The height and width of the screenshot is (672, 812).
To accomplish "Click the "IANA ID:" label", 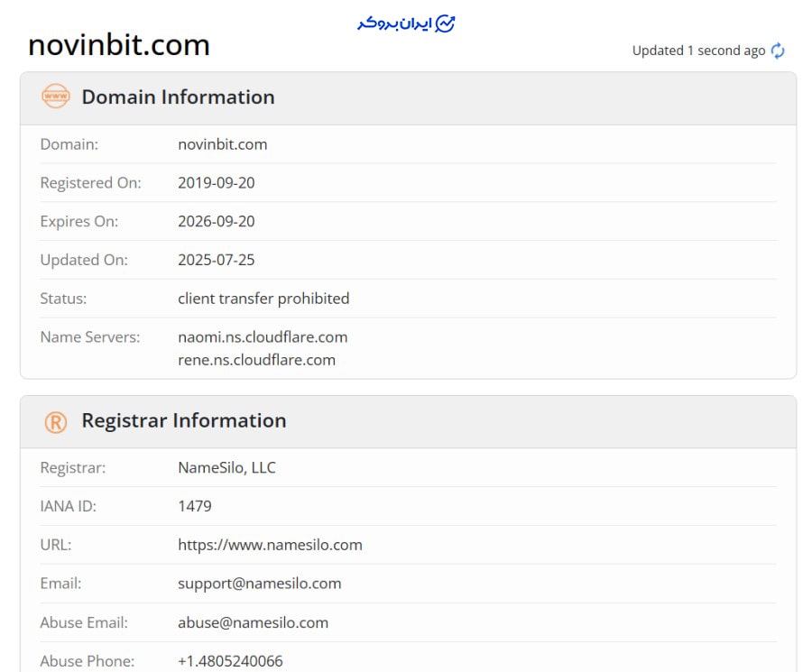I will pyautogui.click(x=69, y=506).
